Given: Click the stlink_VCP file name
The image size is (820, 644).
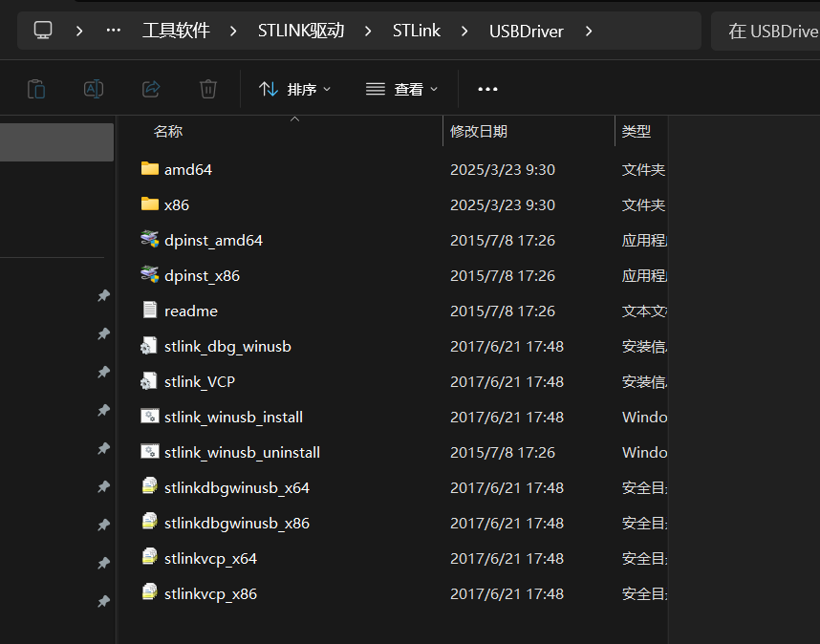Looking at the screenshot, I should pyautogui.click(x=199, y=381).
